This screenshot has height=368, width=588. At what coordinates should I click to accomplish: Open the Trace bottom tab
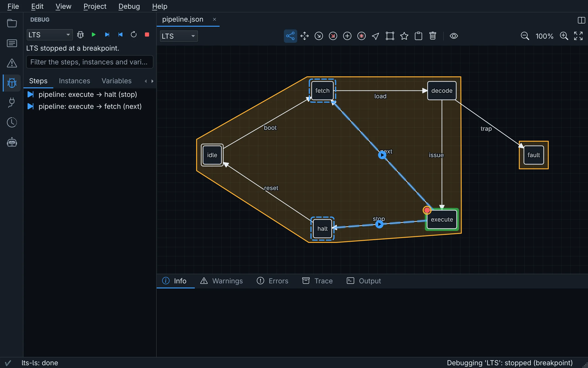317,281
